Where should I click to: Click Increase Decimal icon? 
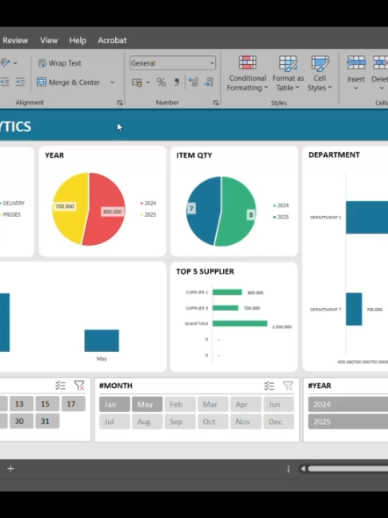pos(193,82)
